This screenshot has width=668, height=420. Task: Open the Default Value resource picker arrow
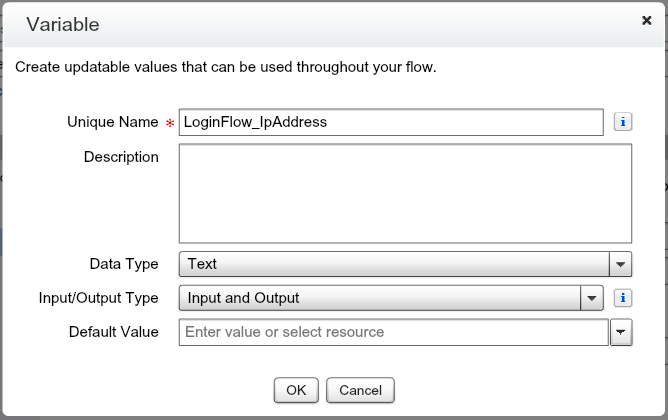point(621,332)
